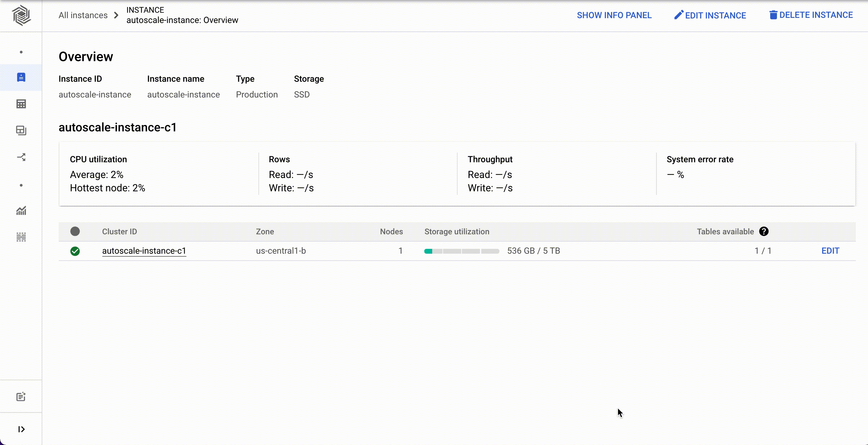Click the import/export icon
Screen dimensions: 868x445
pos(21,157)
